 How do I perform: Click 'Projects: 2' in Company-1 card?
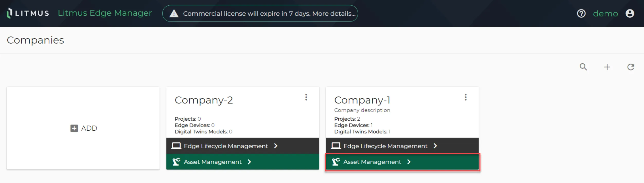point(347,119)
